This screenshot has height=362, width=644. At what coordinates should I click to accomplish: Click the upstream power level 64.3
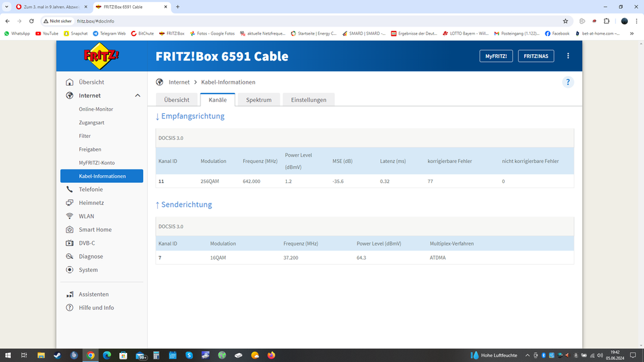pos(361,258)
